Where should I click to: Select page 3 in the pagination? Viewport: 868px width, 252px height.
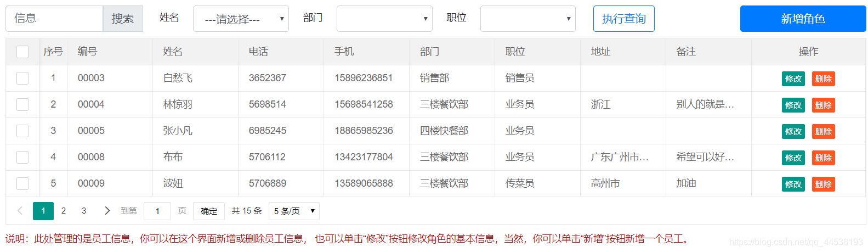(84, 211)
